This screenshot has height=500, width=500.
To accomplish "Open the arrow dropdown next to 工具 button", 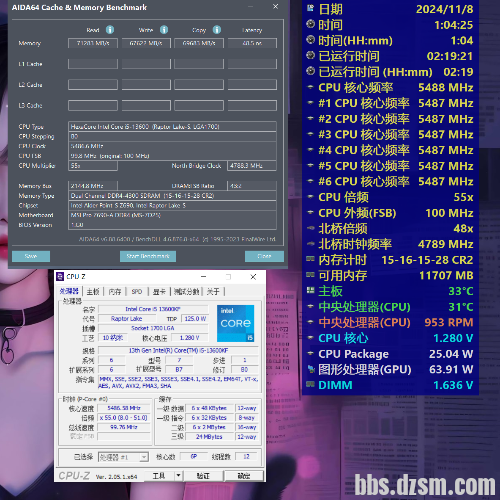I will coord(178,475).
